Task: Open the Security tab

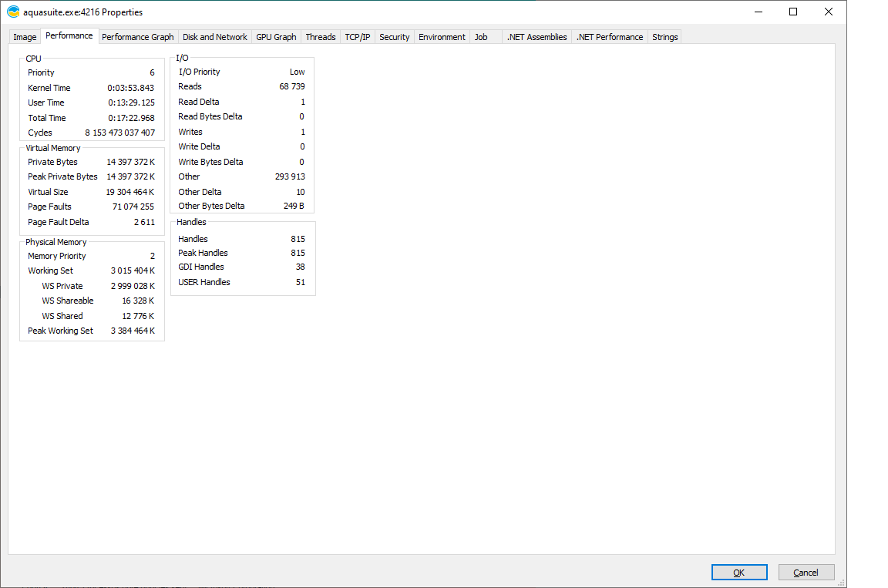Action: (394, 37)
